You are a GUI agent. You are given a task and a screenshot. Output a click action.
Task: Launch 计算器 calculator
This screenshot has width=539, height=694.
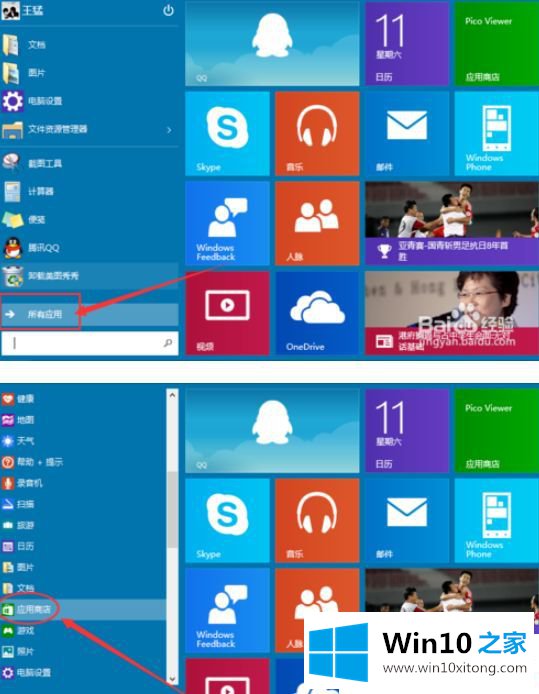pos(89,191)
